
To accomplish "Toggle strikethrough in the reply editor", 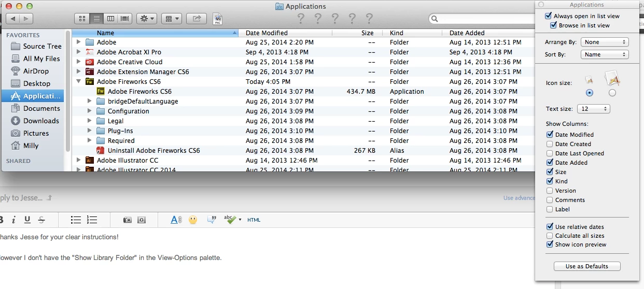I will click(41, 220).
